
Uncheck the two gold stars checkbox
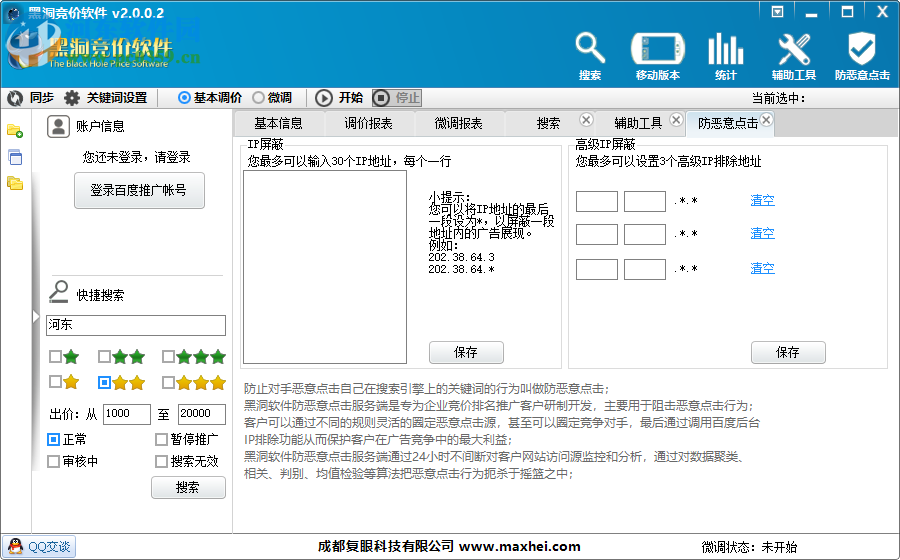pos(104,382)
